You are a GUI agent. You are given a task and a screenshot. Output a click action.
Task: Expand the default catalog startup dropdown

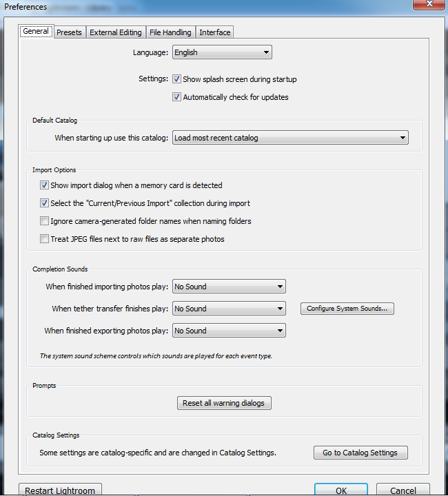[x=289, y=138]
